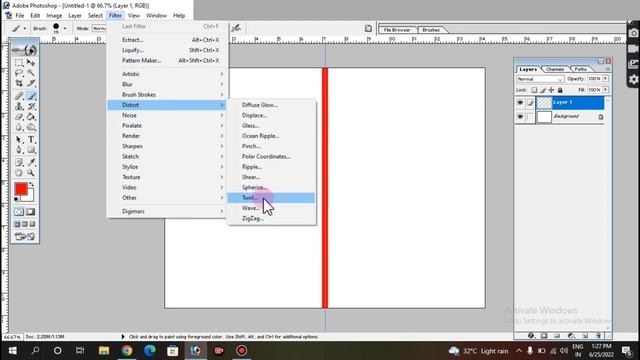Select the highlighted Brush tool in toolbox
640x360 pixels.
point(31,96)
